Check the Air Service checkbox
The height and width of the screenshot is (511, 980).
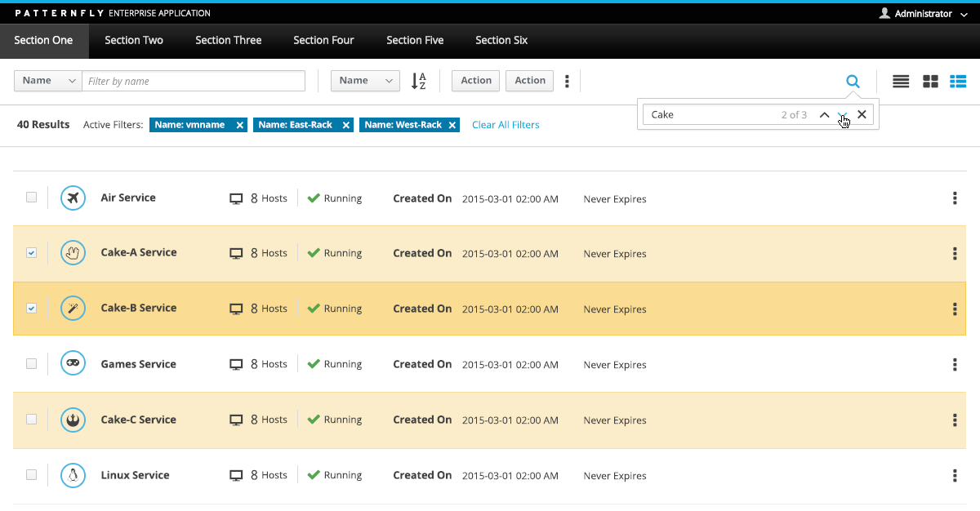point(31,197)
